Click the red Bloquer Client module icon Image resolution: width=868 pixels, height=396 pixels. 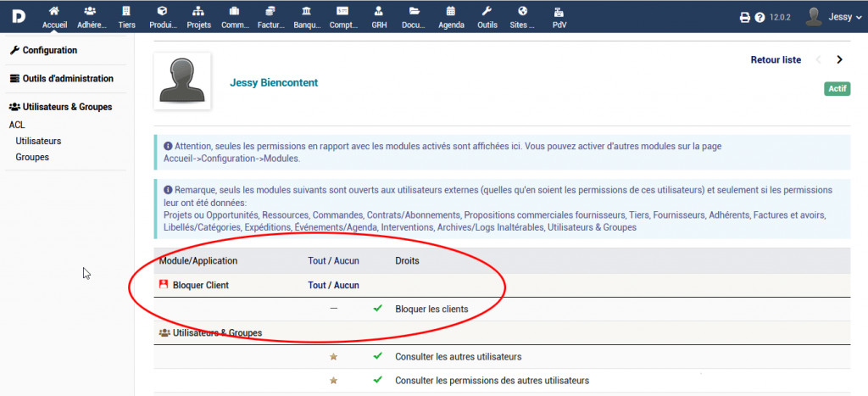click(164, 285)
